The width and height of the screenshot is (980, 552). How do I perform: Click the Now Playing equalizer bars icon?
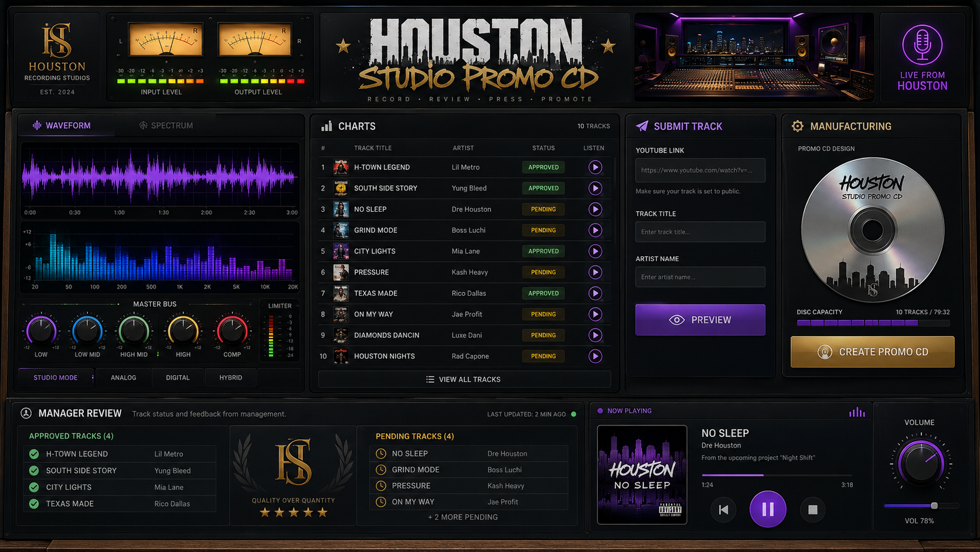coord(857,412)
